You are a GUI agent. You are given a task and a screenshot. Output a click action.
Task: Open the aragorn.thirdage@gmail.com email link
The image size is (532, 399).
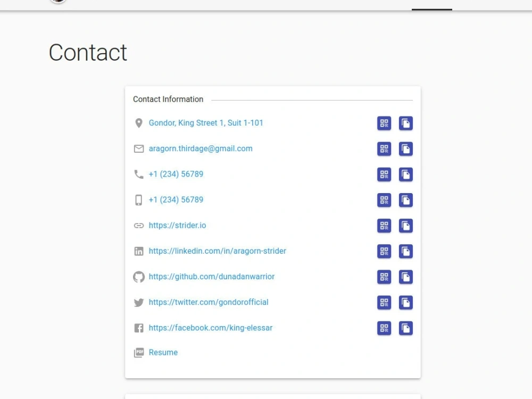click(201, 148)
